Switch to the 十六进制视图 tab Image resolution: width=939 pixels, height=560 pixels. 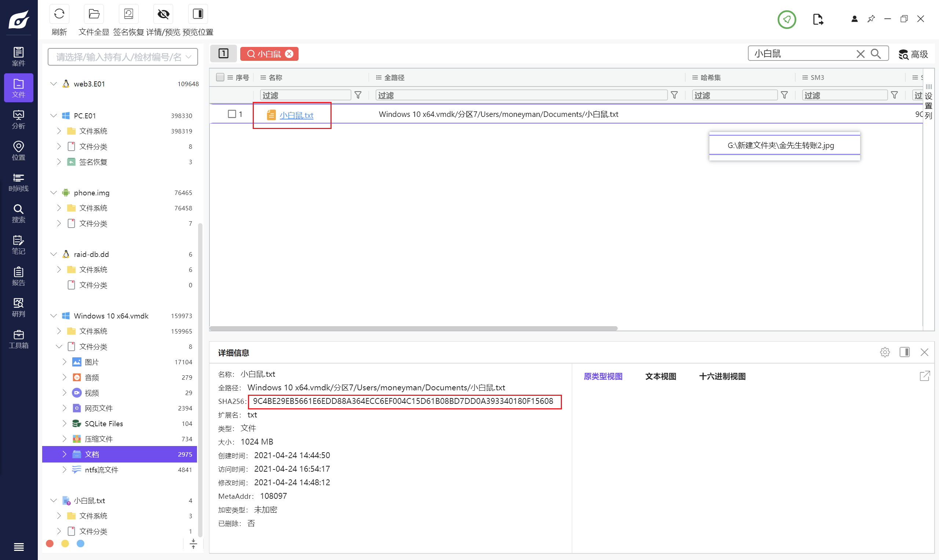722,376
